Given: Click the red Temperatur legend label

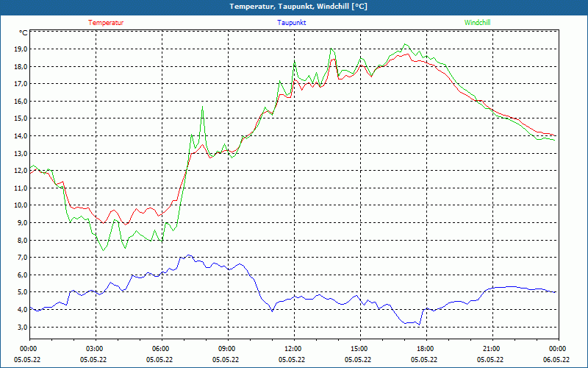Looking at the screenshot, I should tap(106, 23).
